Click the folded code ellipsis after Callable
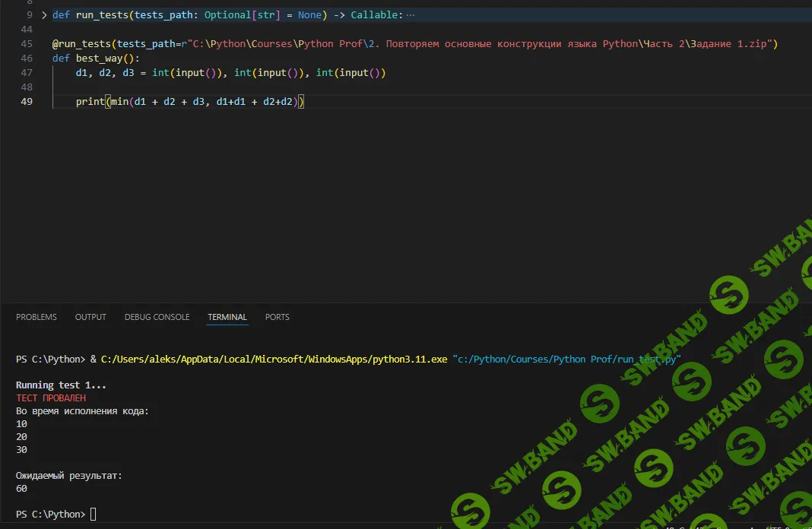812x529 pixels. 411,15
